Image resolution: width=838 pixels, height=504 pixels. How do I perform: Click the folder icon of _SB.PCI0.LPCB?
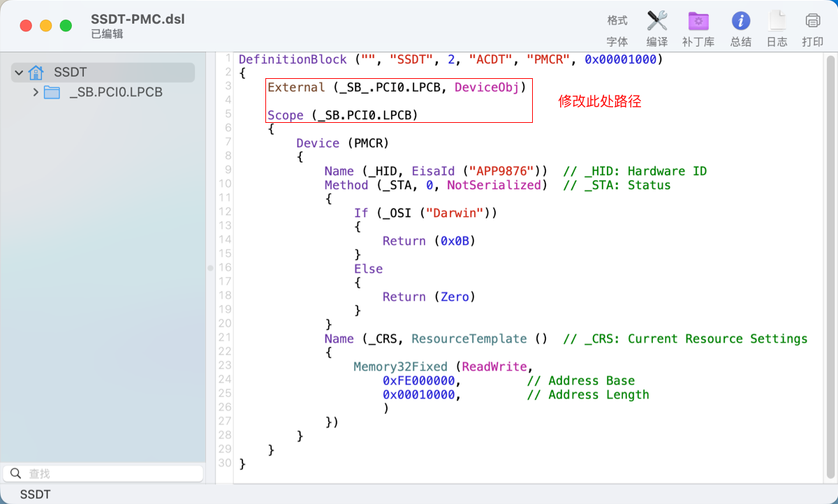pyautogui.click(x=52, y=92)
